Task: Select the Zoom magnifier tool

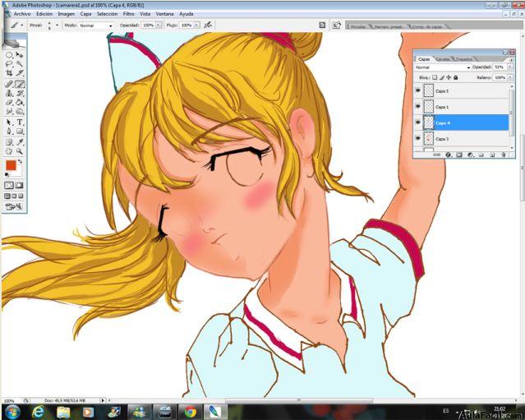Action: 20,151
